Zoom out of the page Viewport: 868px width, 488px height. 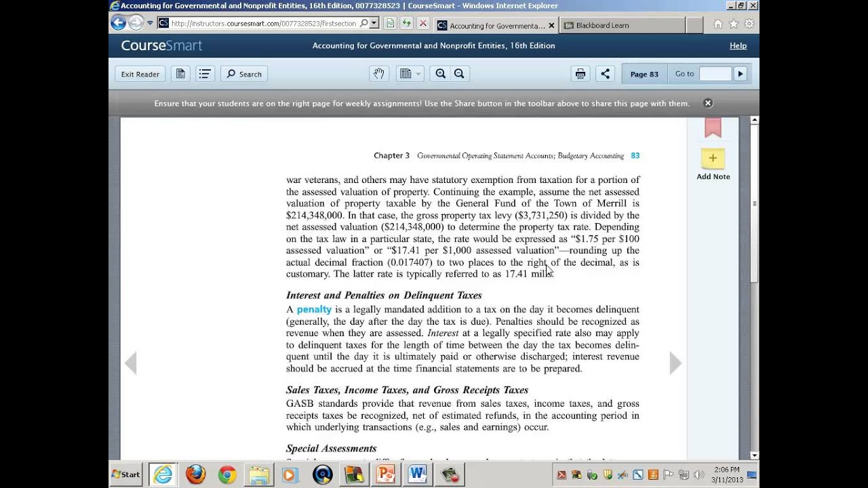pos(459,74)
